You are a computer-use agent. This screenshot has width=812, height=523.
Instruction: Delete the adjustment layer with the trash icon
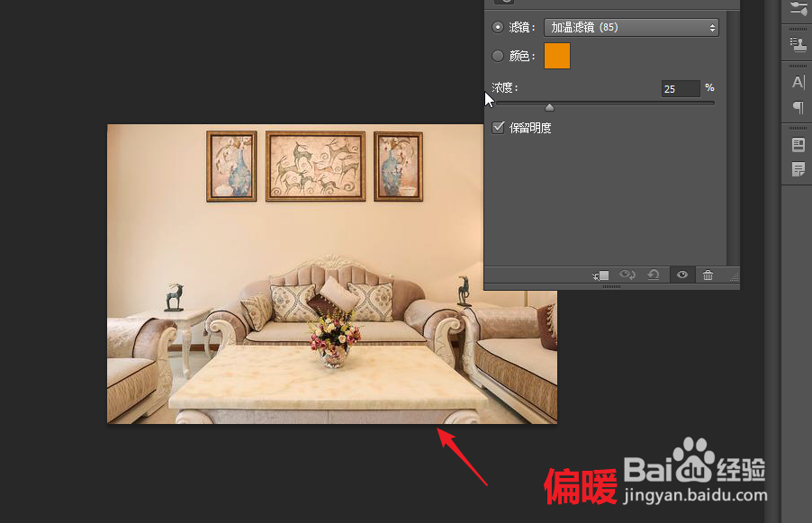click(708, 275)
